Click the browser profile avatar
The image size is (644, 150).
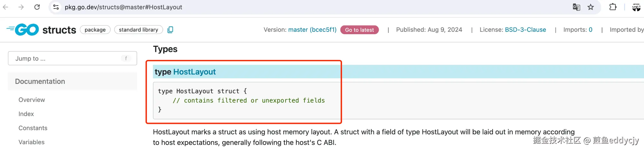click(x=636, y=7)
